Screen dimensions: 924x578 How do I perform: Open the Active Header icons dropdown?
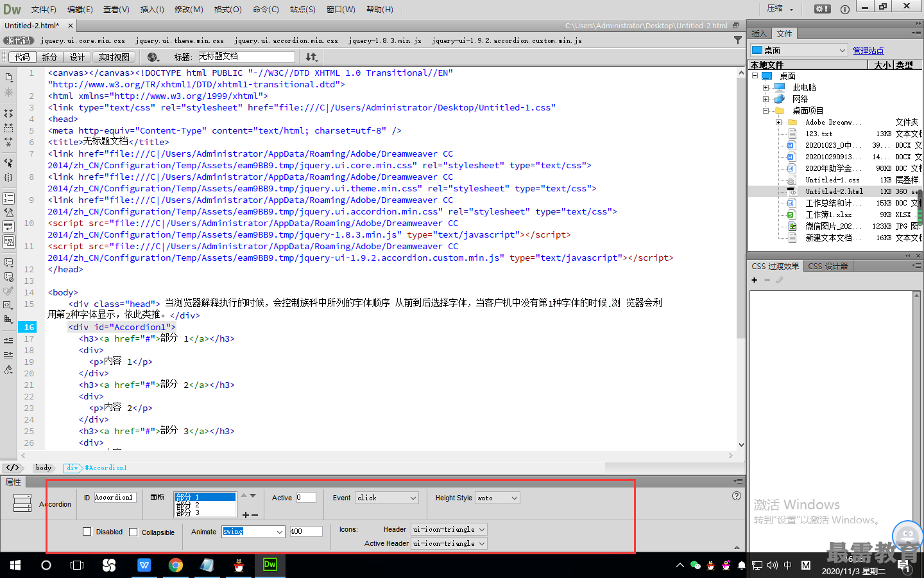[449, 543]
